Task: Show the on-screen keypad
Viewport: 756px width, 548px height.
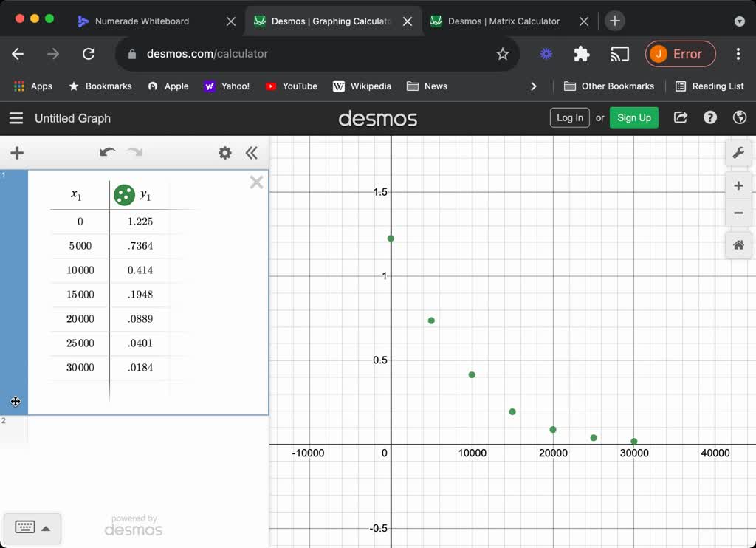Action: pos(24,527)
